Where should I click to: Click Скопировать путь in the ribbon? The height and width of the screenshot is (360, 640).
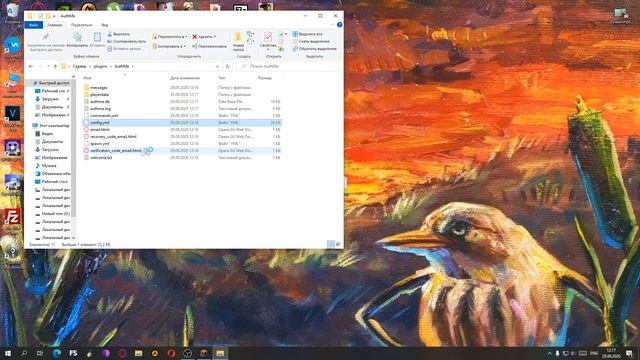coord(127,41)
